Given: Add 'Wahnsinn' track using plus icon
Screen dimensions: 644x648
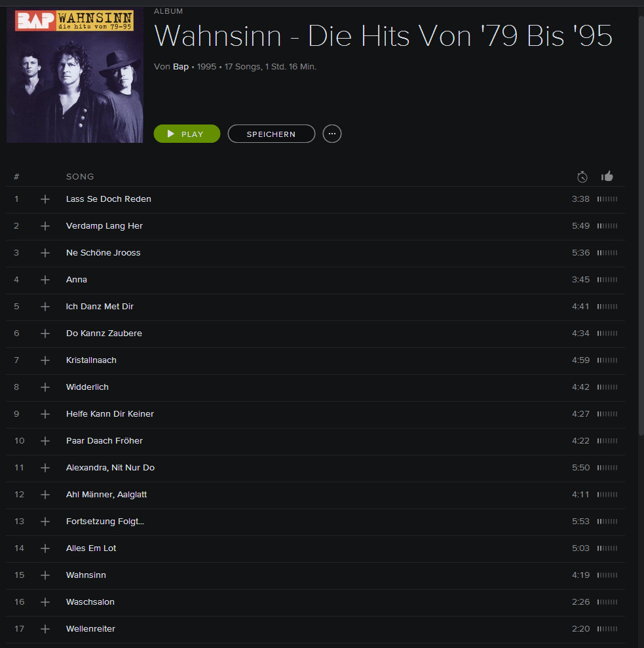Looking at the screenshot, I should pos(45,575).
